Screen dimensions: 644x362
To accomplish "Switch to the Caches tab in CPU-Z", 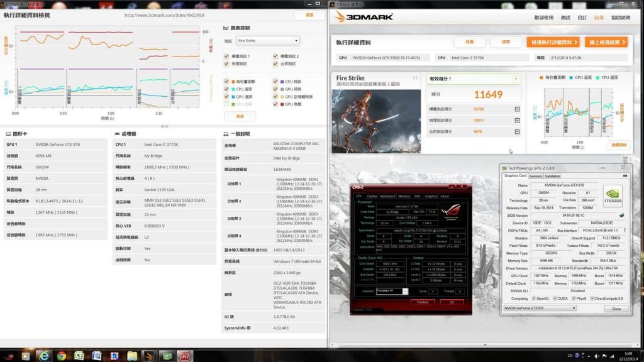I will [x=372, y=196].
